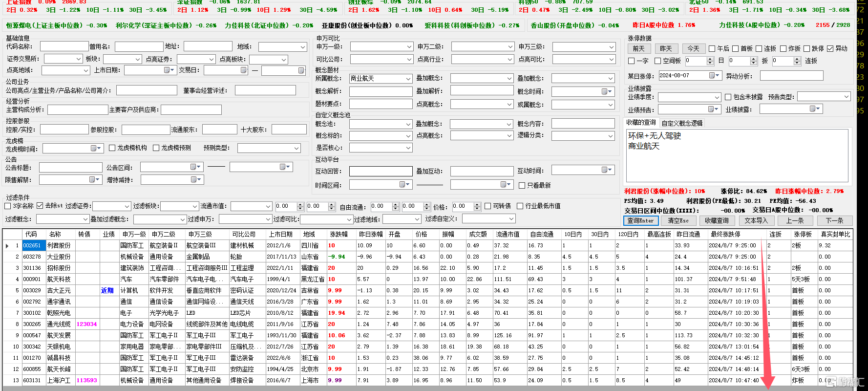The width and height of the screenshot is (868, 391).
Task: Open the 龙虎榜时间 calendar picker
Action: 96,148
